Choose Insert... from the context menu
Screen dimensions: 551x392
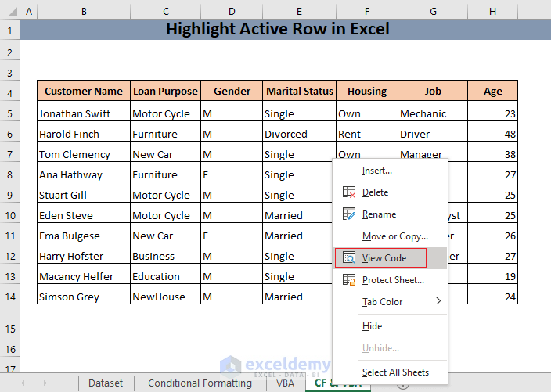coord(390,171)
